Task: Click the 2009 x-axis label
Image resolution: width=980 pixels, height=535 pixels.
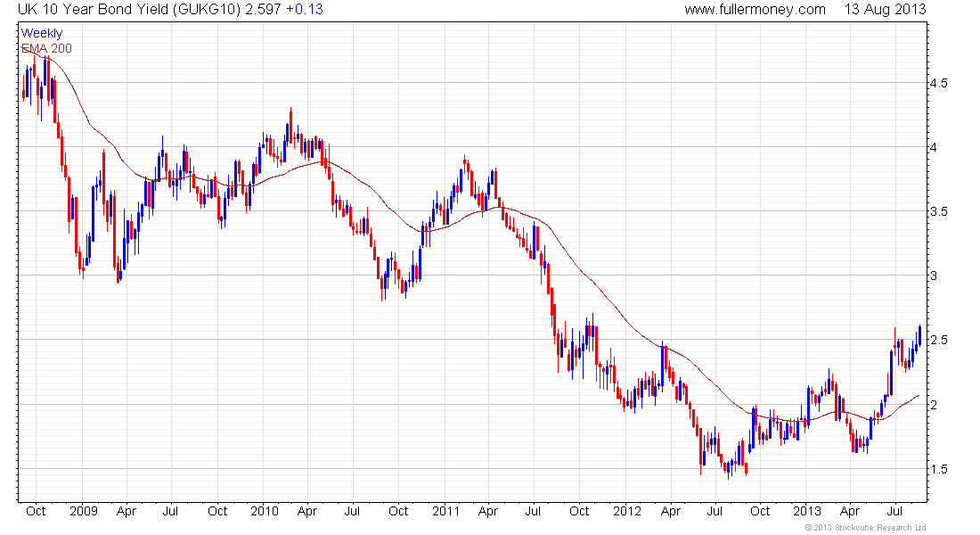Action: tap(84, 511)
